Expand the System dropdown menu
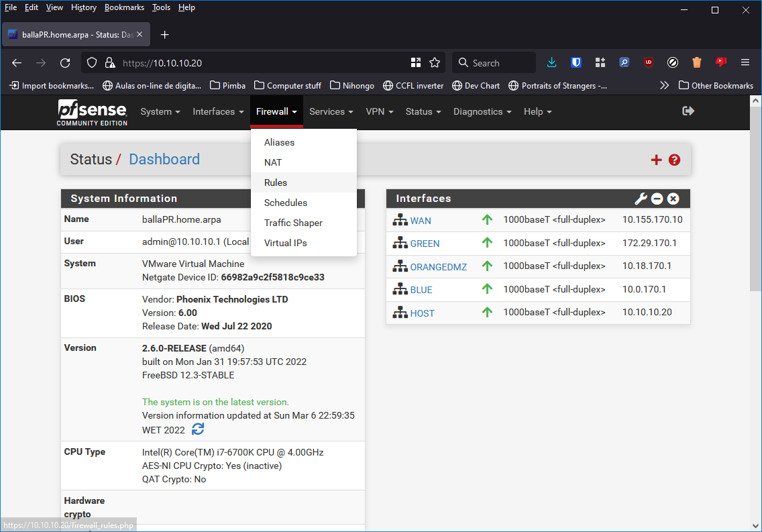 (160, 111)
